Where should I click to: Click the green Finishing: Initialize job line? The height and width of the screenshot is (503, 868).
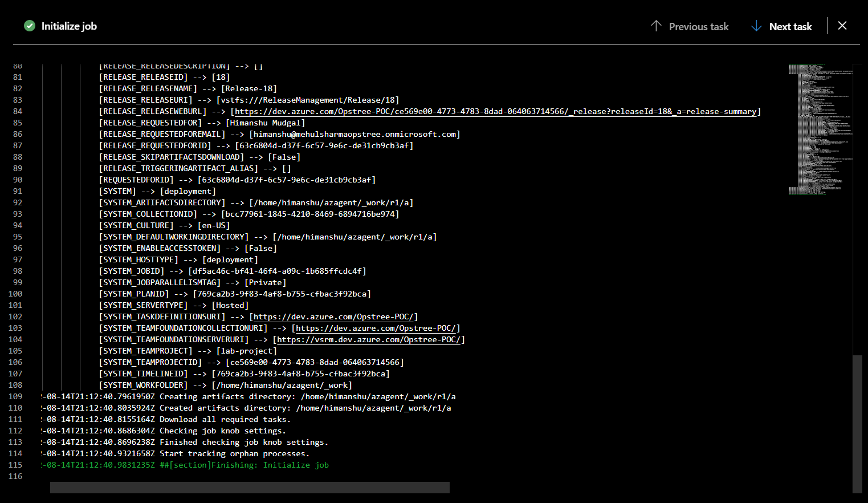click(x=185, y=465)
